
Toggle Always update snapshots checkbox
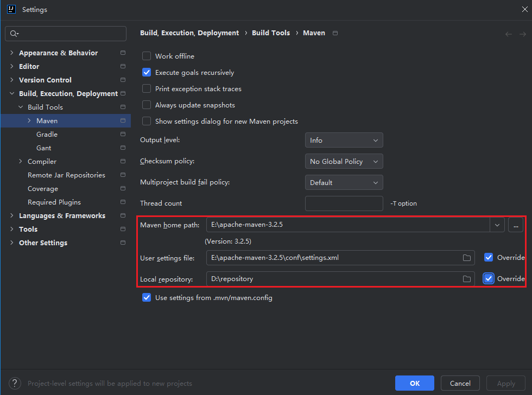[x=147, y=105]
